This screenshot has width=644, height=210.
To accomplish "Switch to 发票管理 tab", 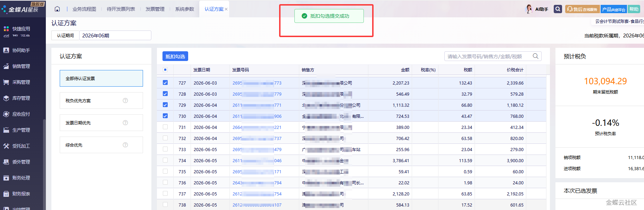I will [155, 9].
